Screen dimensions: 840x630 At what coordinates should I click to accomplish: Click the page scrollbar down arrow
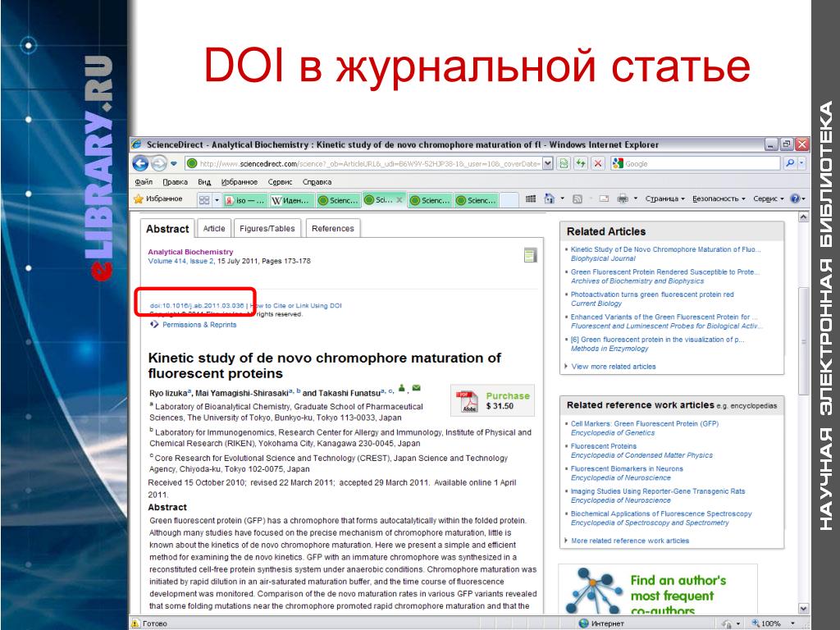(803, 609)
